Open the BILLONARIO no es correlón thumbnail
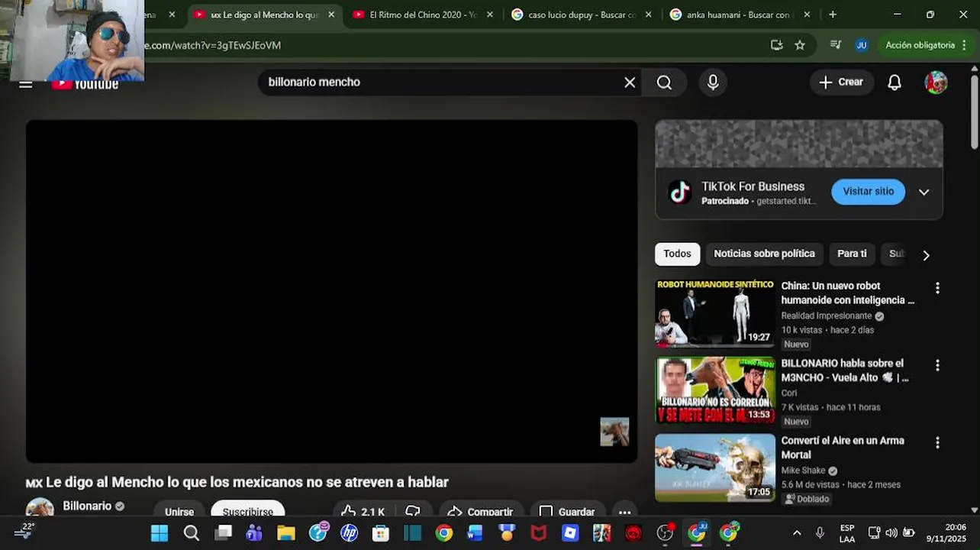The image size is (980, 550). click(715, 390)
